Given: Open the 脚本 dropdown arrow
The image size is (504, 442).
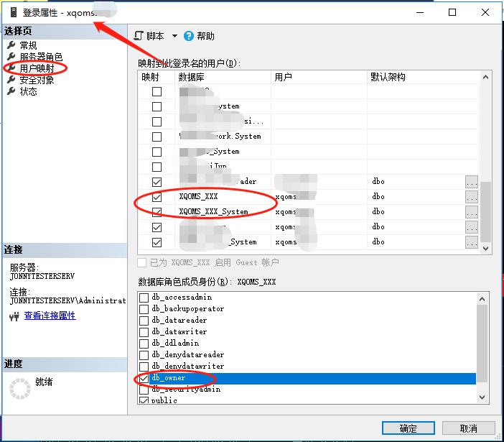Looking at the screenshot, I should coord(174,36).
